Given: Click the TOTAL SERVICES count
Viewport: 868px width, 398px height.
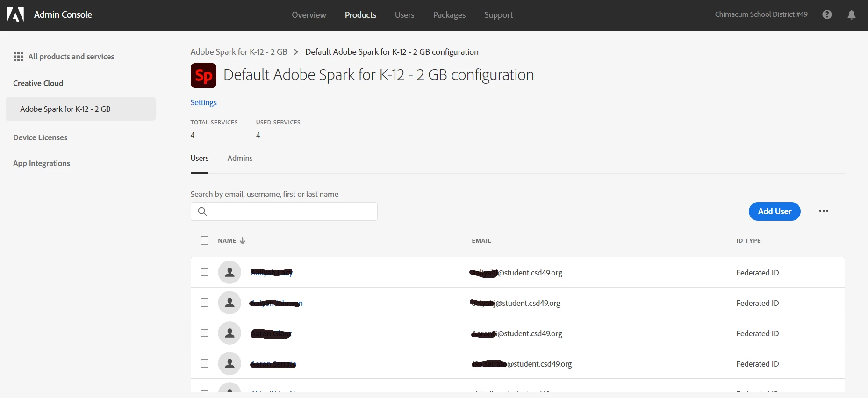Looking at the screenshot, I should [x=193, y=135].
